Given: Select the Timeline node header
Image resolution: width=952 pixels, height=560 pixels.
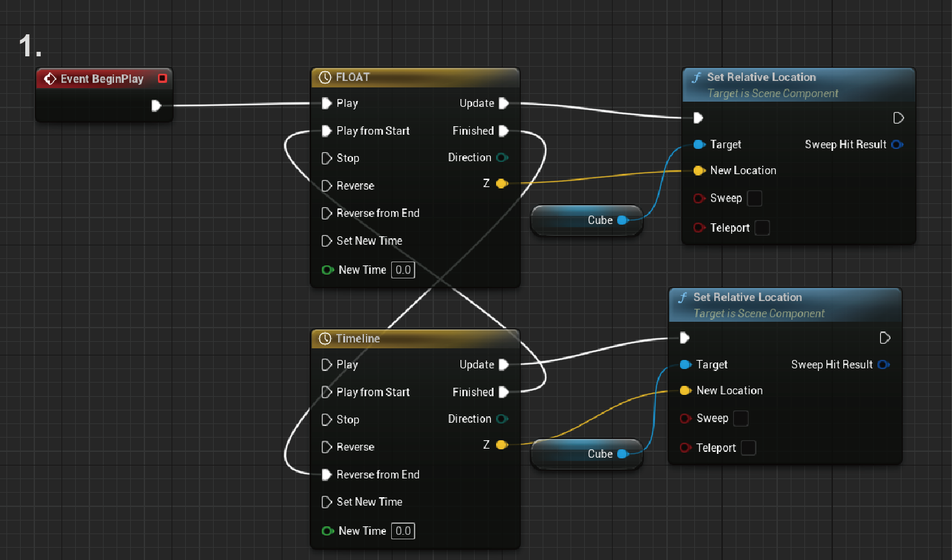Looking at the screenshot, I should click(415, 339).
